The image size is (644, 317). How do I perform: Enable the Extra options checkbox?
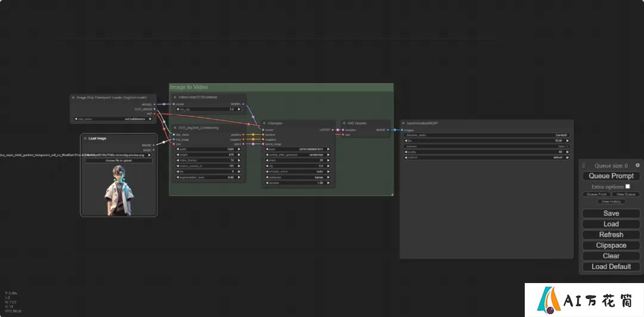[627, 187]
